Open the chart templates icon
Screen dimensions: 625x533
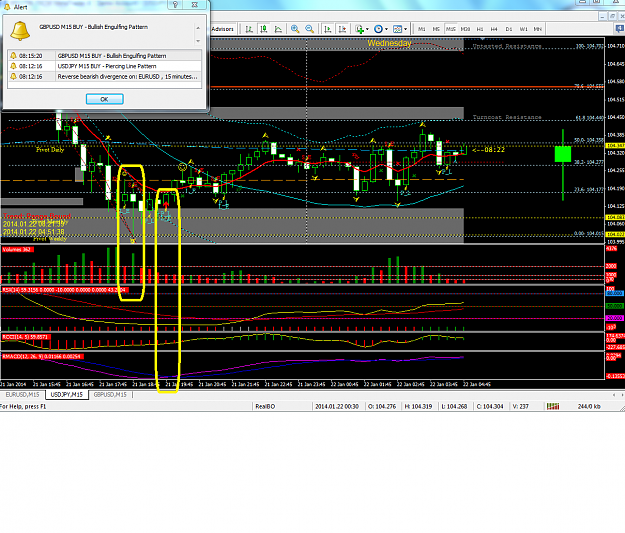[x=397, y=29]
